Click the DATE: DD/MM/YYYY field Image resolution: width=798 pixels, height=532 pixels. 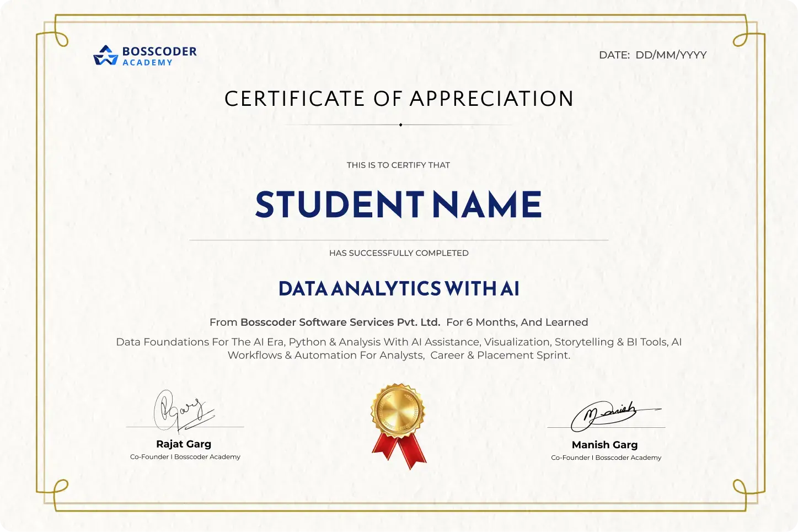pyautogui.click(x=653, y=55)
